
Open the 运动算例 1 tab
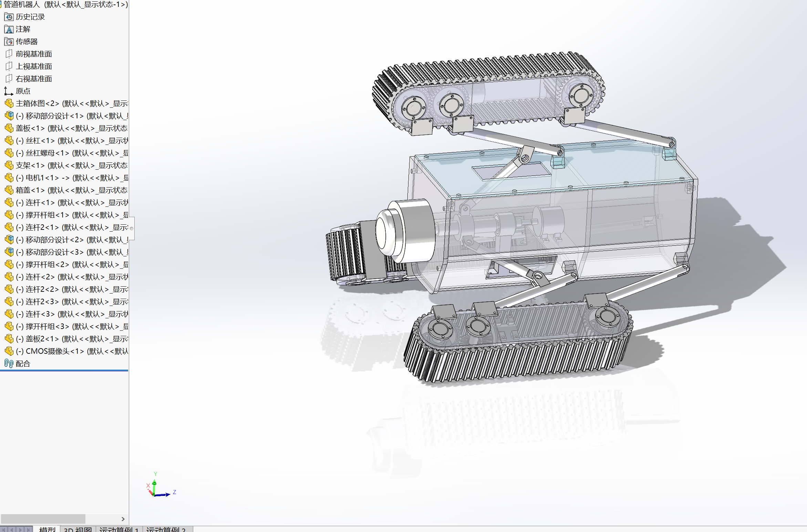click(119, 529)
